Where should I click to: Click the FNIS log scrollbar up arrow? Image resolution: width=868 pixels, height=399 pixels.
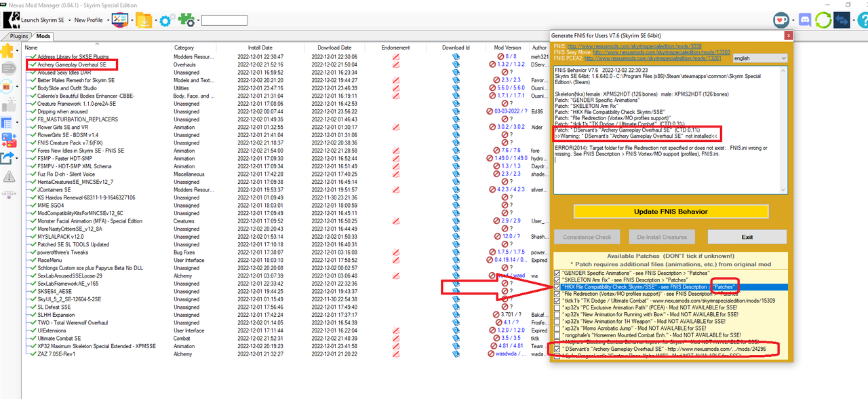tap(784, 70)
